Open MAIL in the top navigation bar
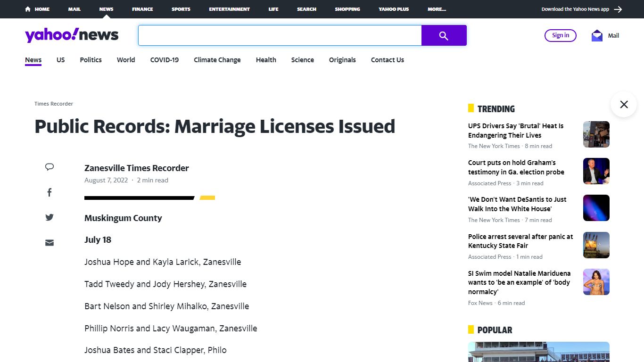Image resolution: width=644 pixels, height=362 pixels. pos(74,9)
